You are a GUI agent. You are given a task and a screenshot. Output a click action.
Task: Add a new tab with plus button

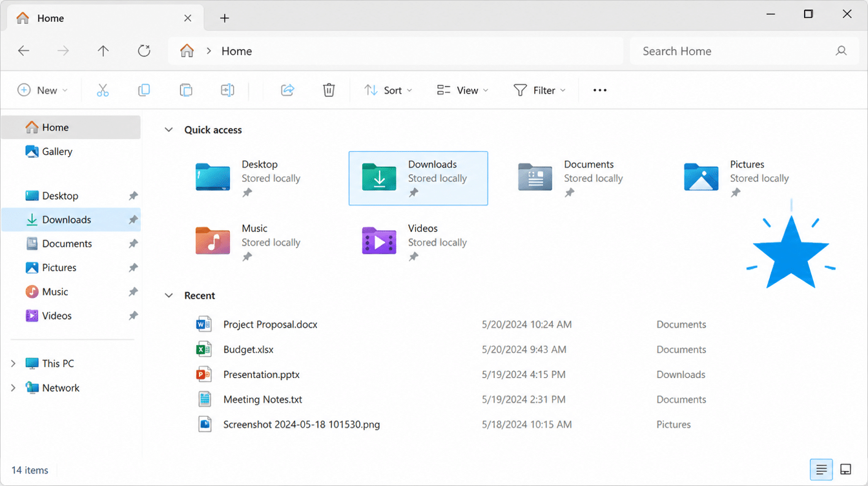[x=224, y=18]
